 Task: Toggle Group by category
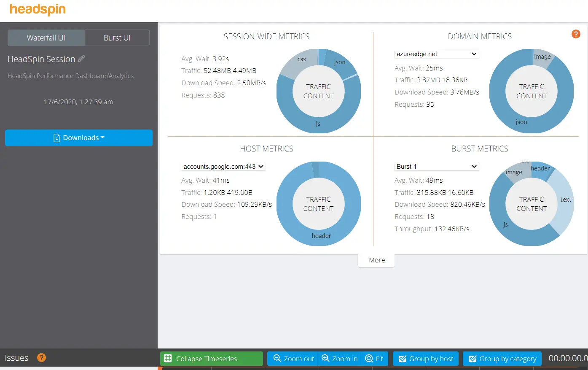[x=502, y=358]
